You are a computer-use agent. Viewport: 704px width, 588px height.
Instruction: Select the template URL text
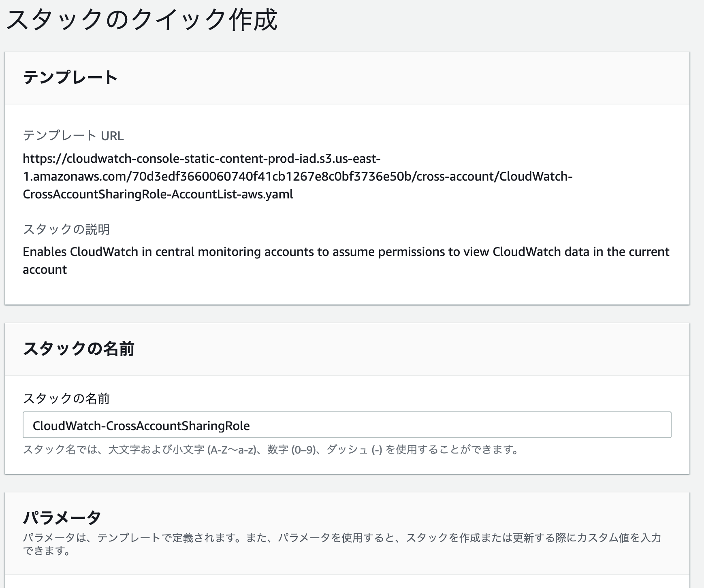coord(298,177)
